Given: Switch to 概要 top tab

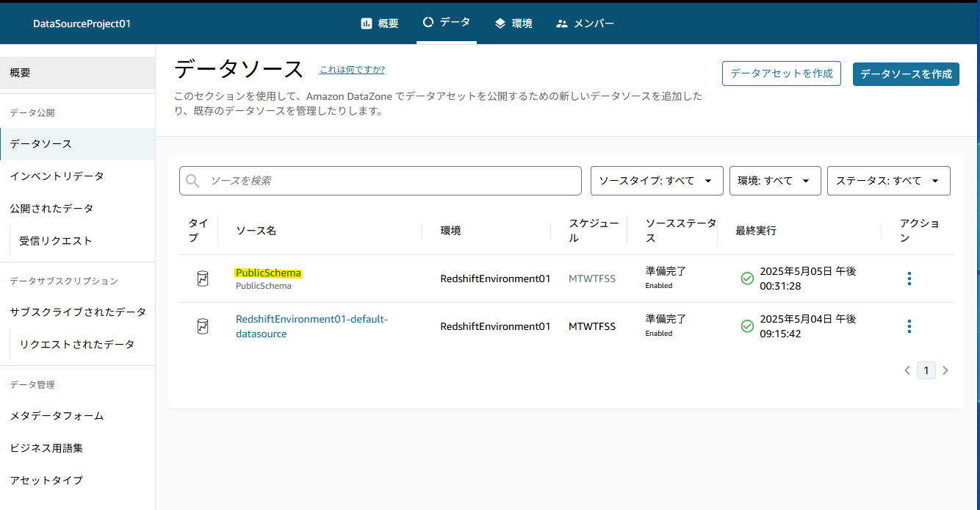Looking at the screenshot, I should pos(380,24).
